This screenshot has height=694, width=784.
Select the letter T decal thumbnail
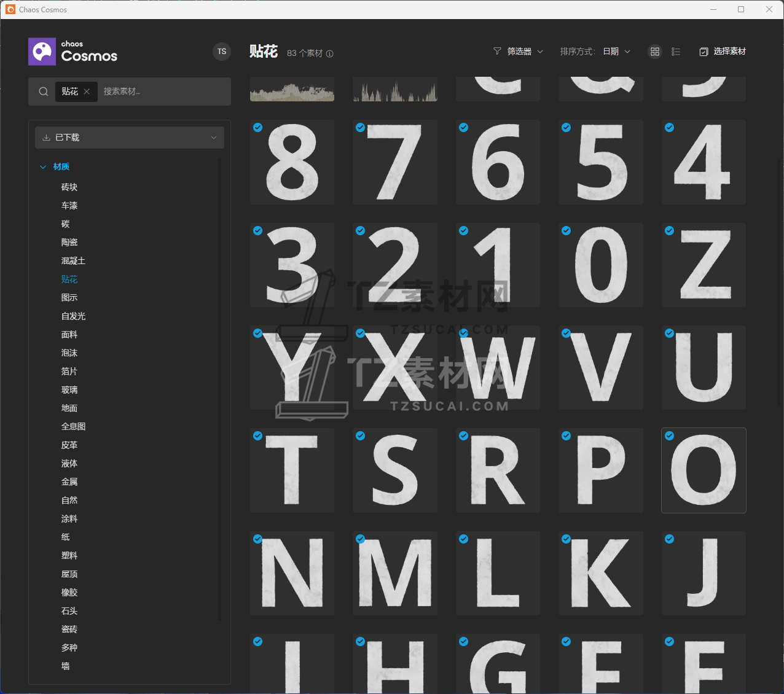[292, 470]
